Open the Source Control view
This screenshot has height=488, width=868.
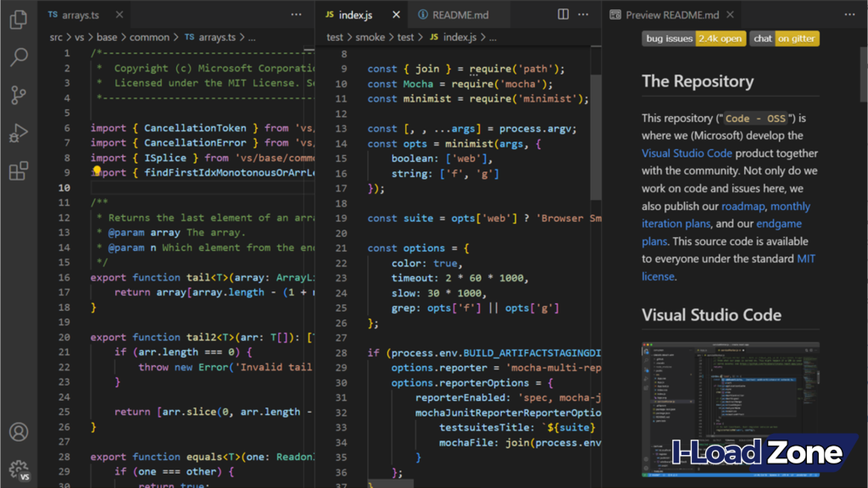(x=19, y=95)
